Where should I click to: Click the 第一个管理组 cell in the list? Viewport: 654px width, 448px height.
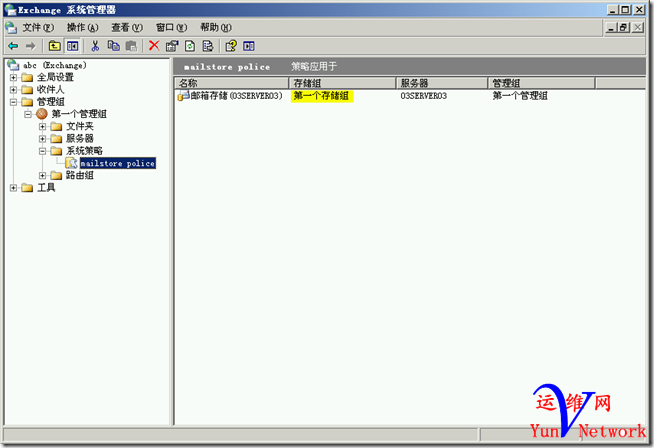coord(520,96)
